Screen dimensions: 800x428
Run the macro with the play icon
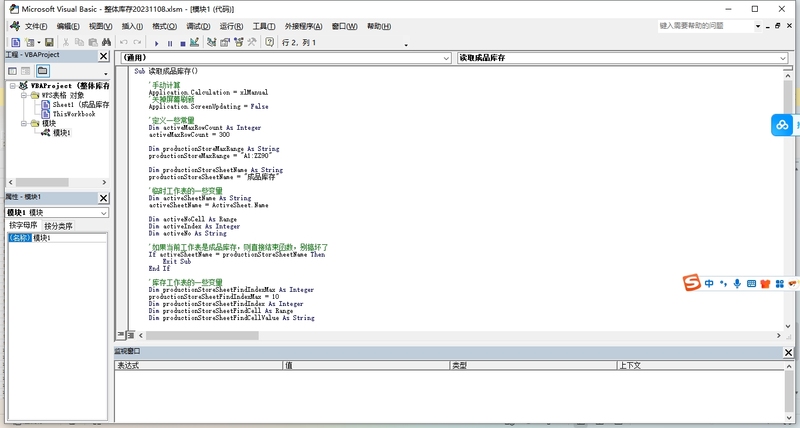(157, 43)
